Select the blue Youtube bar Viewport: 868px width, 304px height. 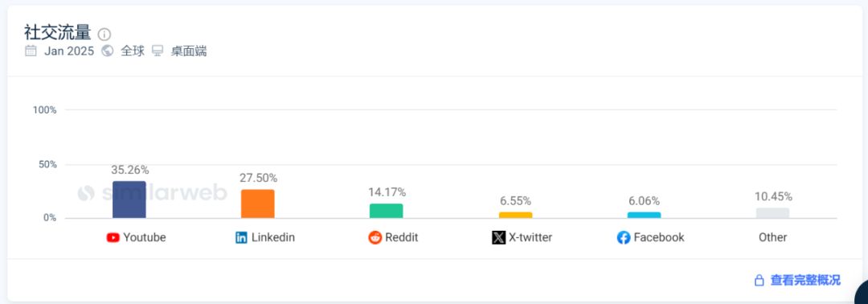click(x=129, y=199)
